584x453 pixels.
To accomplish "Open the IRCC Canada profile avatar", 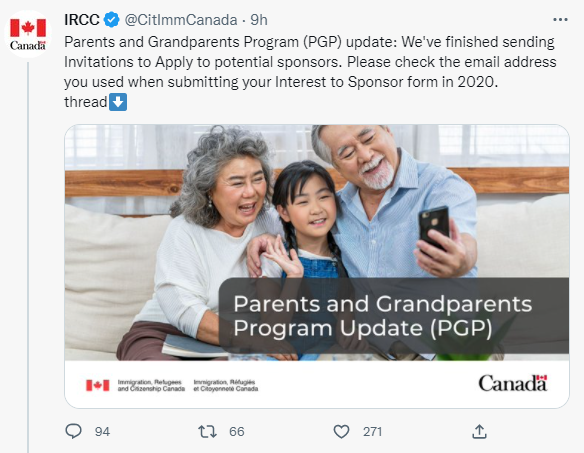I will (28, 34).
